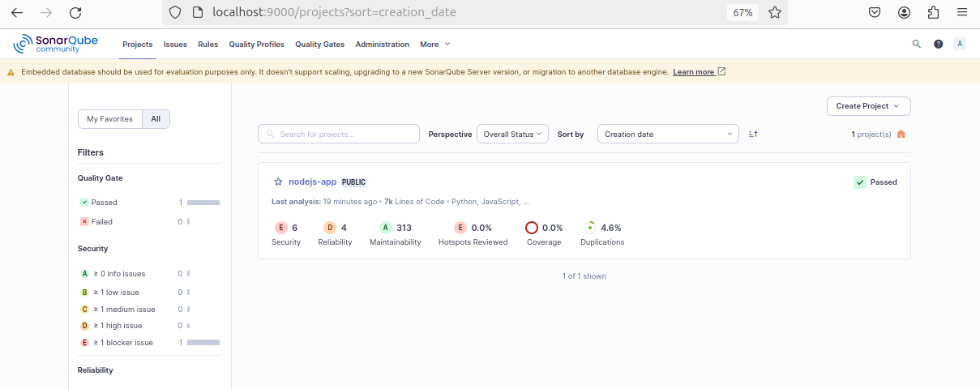Favorite the nodejs-app project with the star
This screenshot has height=389, width=980.
(x=278, y=182)
